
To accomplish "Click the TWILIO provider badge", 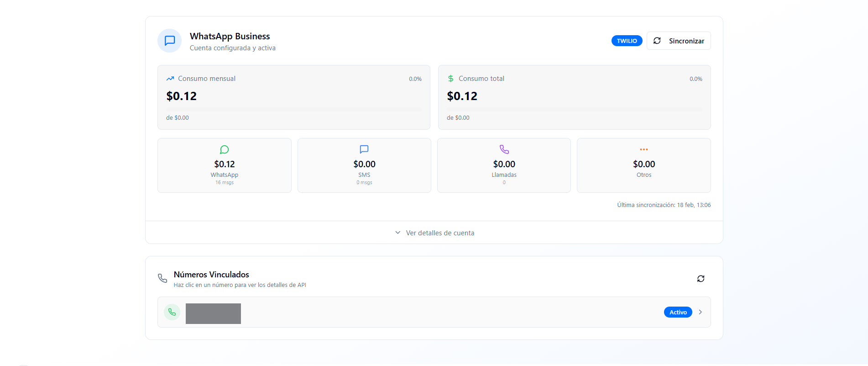I will tap(627, 41).
